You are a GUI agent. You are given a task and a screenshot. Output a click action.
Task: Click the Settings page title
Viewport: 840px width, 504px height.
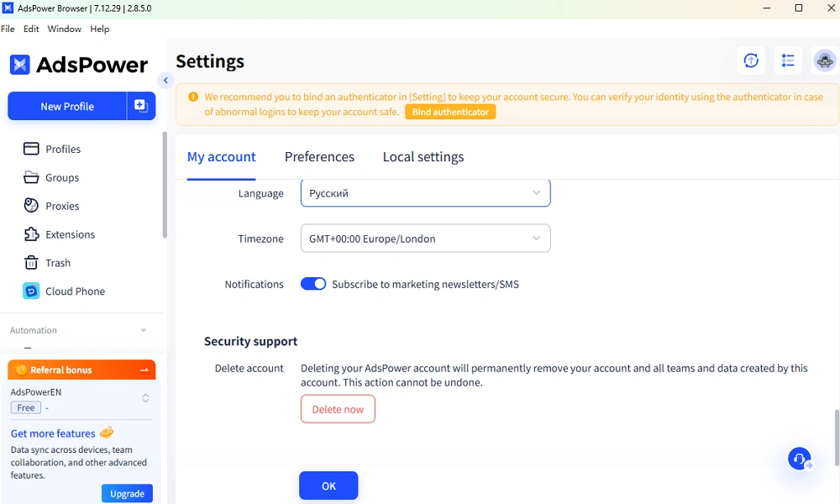tap(210, 61)
